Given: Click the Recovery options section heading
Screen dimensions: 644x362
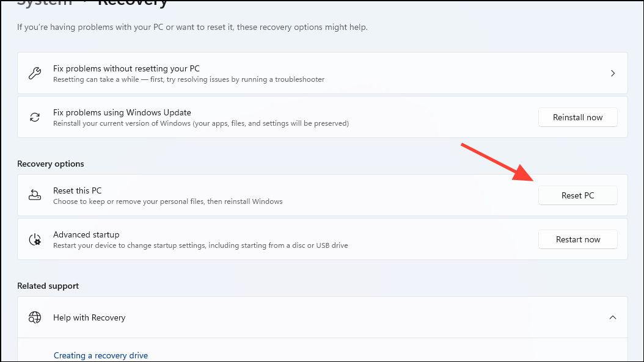Looking at the screenshot, I should (50, 164).
